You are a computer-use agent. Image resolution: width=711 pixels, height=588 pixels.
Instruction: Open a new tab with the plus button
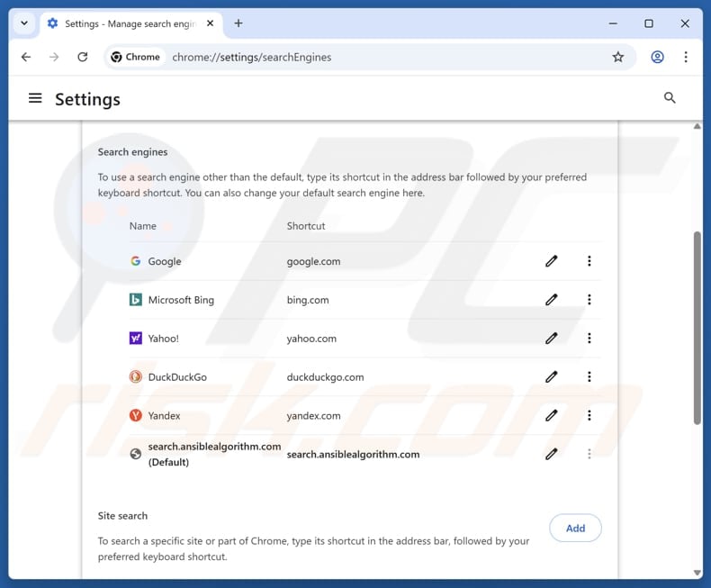tap(238, 23)
